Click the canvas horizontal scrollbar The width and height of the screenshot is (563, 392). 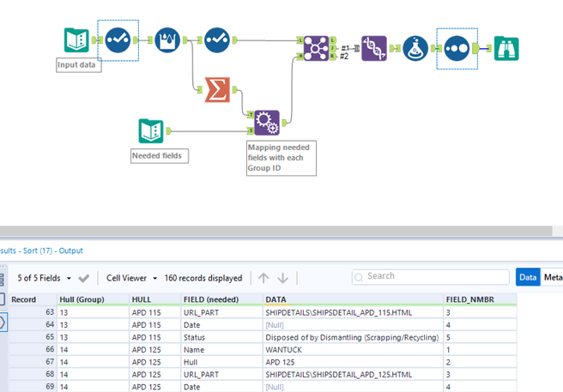pos(275,231)
